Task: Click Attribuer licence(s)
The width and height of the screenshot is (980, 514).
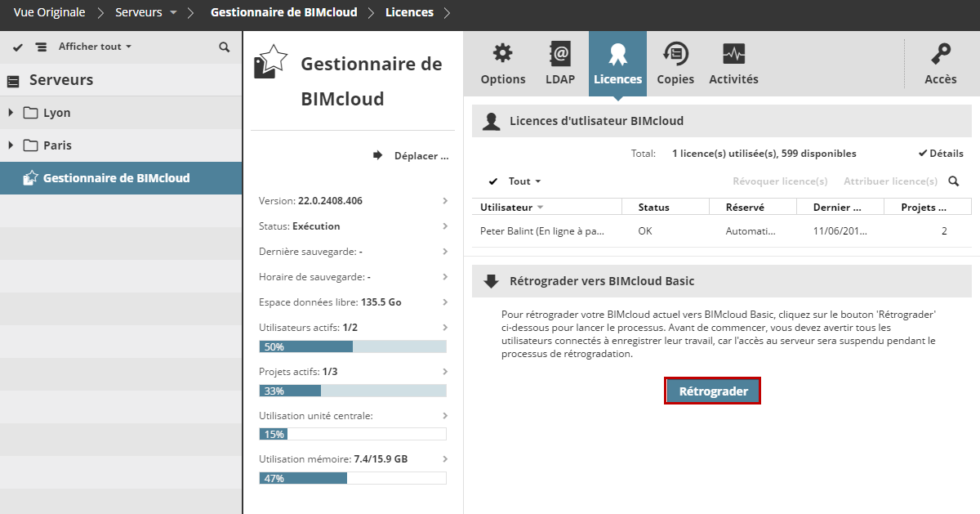Action: [x=890, y=181]
